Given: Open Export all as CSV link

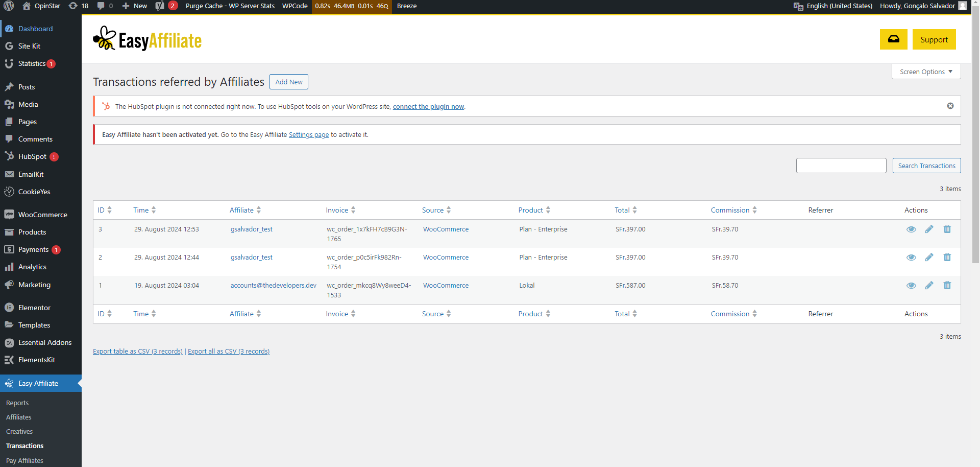Looking at the screenshot, I should pyautogui.click(x=228, y=352).
